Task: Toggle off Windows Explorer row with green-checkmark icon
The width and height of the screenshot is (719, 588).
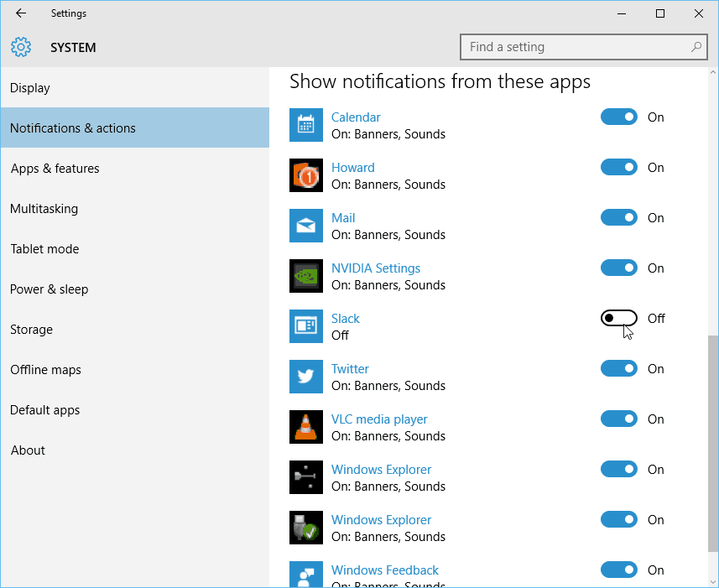Action: click(x=619, y=520)
